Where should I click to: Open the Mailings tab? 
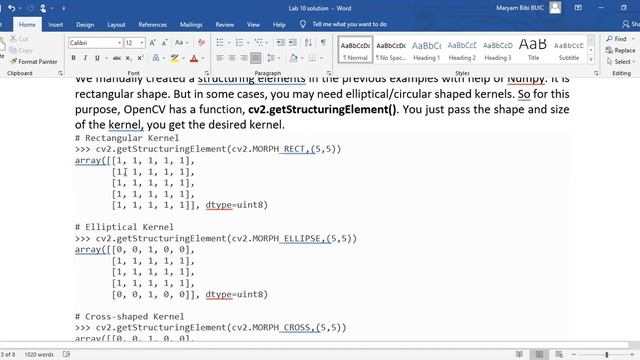(x=191, y=24)
